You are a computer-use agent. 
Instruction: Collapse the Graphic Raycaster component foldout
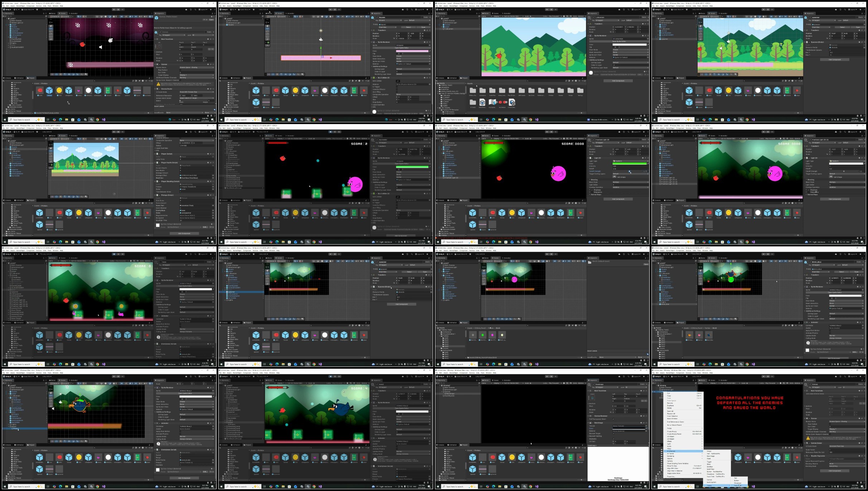point(804,456)
